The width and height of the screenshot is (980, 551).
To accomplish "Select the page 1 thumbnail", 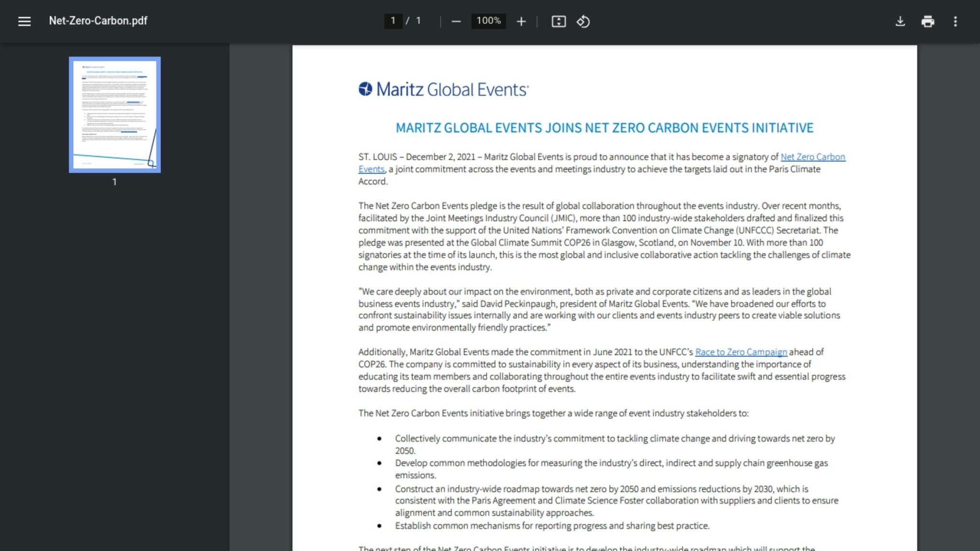I will (x=114, y=114).
